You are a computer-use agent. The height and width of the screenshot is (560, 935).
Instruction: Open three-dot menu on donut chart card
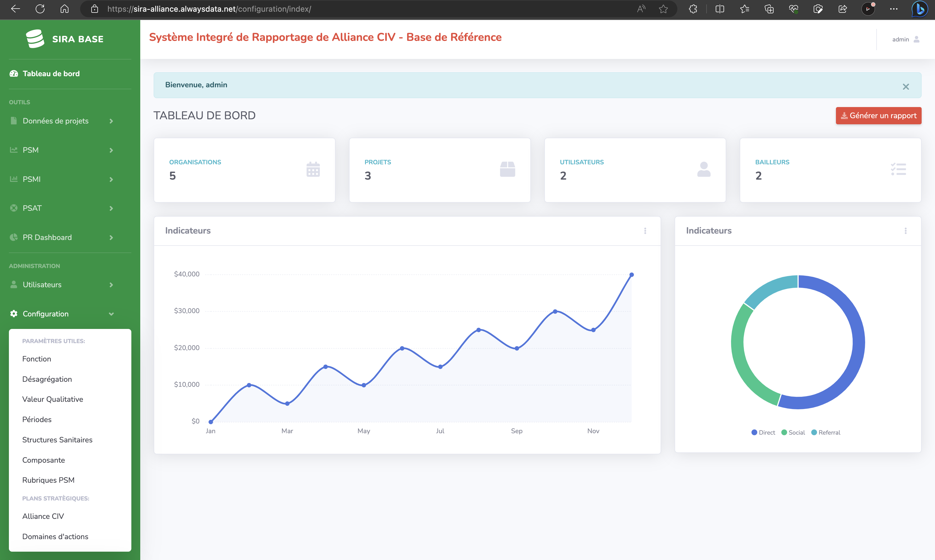click(905, 231)
